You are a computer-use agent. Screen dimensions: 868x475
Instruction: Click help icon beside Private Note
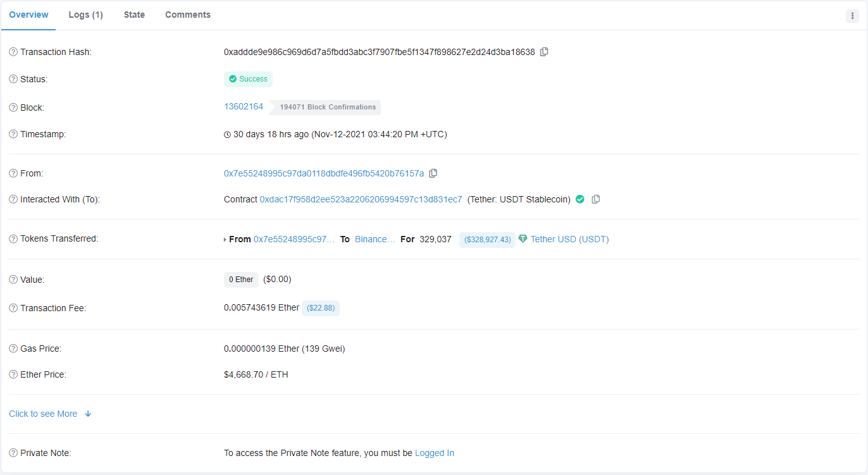13,453
